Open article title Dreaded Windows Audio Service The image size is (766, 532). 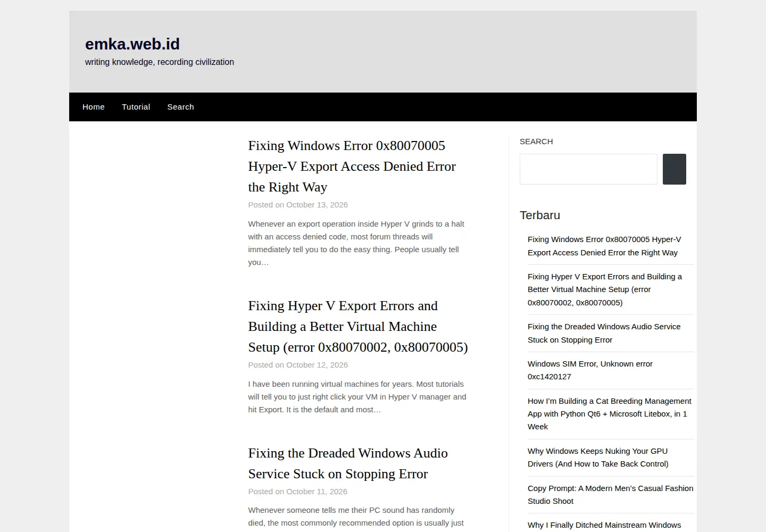coord(348,463)
